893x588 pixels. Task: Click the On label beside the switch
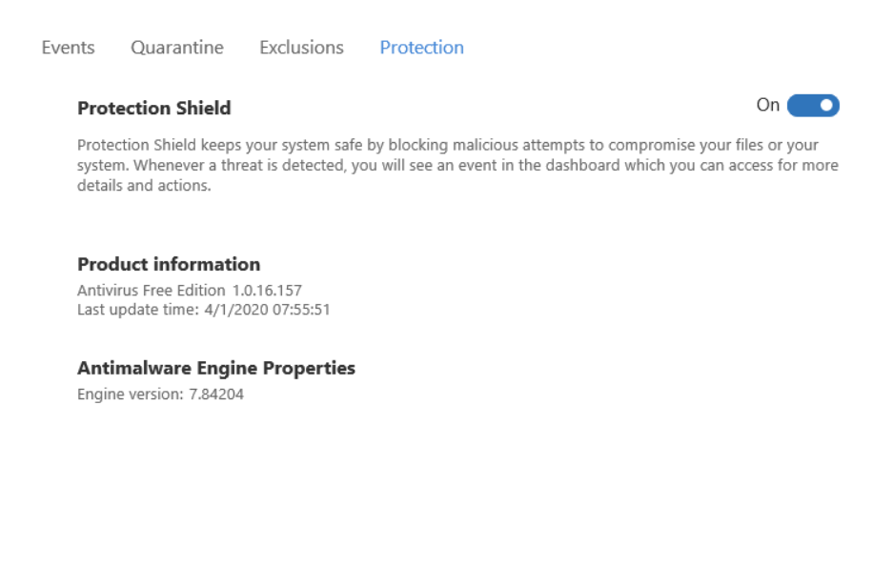(767, 106)
